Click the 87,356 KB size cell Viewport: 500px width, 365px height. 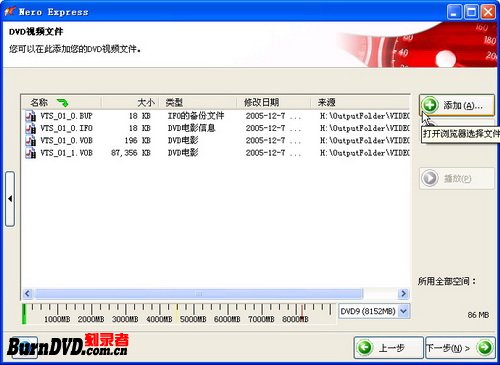pos(131,153)
